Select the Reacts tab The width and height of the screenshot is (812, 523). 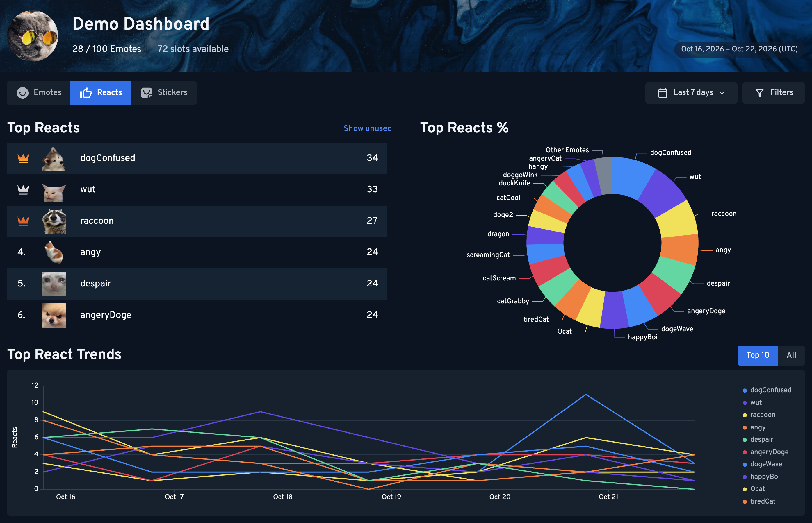pyautogui.click(x=100, y=93)
